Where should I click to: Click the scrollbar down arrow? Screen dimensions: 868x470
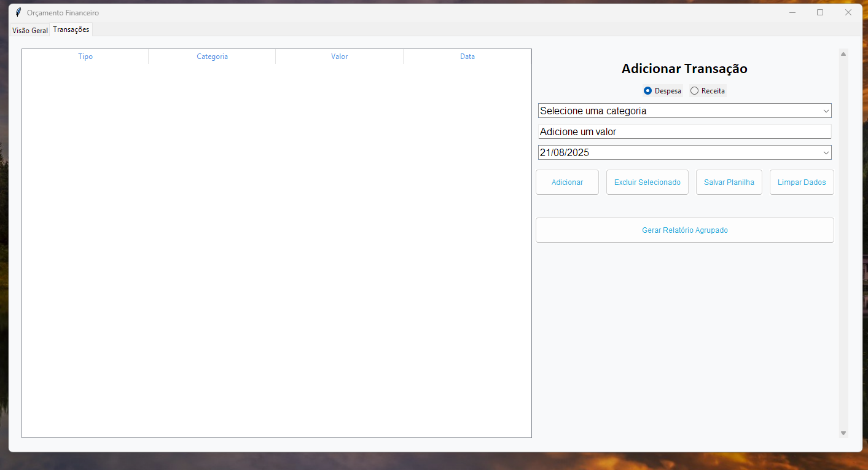[x=843, y=433]
